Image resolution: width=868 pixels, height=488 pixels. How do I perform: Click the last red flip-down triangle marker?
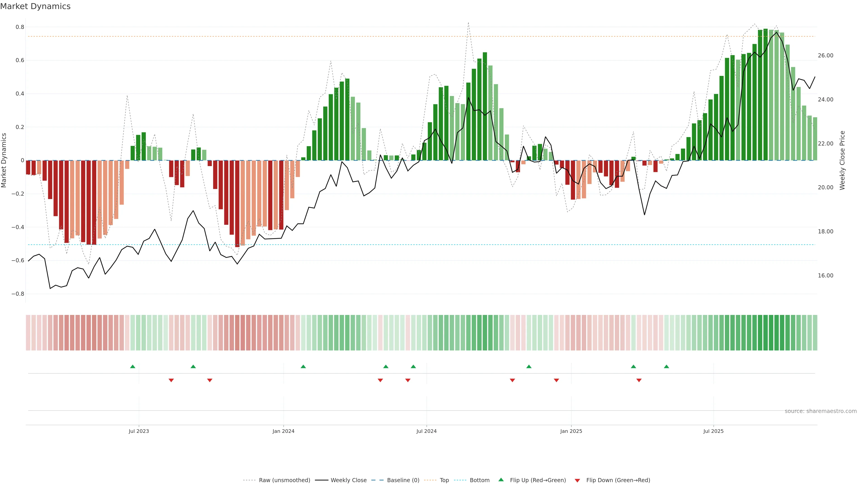click(639, 380)
